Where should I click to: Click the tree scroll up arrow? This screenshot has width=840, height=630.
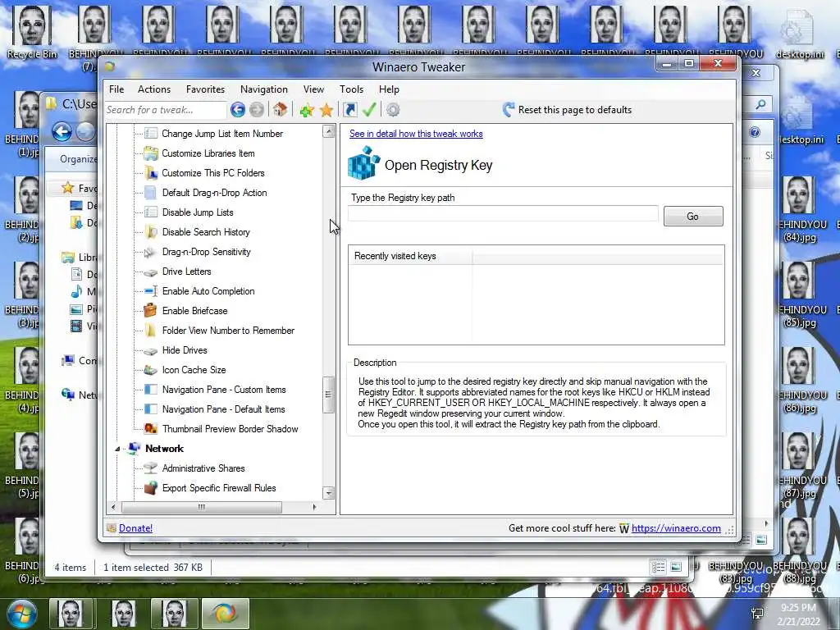click(329, 131)
